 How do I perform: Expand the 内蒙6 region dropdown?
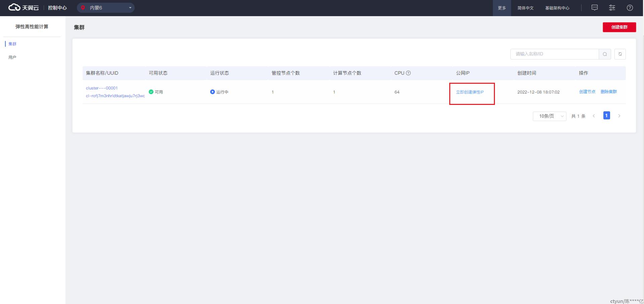[130, 8]
